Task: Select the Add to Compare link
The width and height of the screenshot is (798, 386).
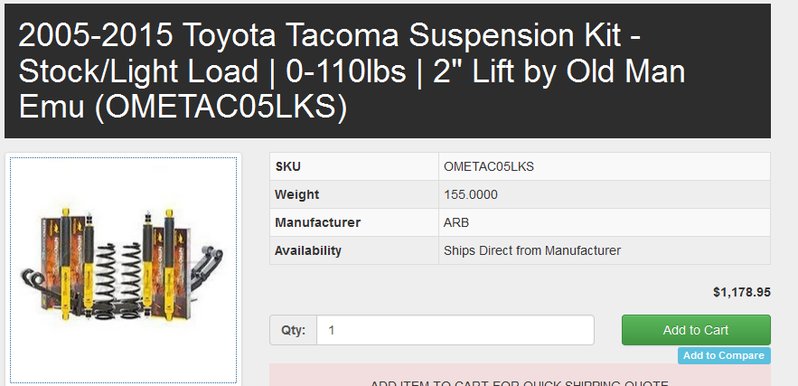Action: point(724,355)
